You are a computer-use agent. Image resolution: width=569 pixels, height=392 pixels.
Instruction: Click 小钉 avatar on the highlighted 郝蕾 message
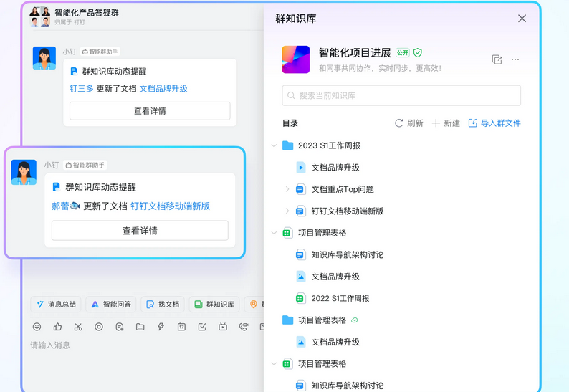pos(24,173)
